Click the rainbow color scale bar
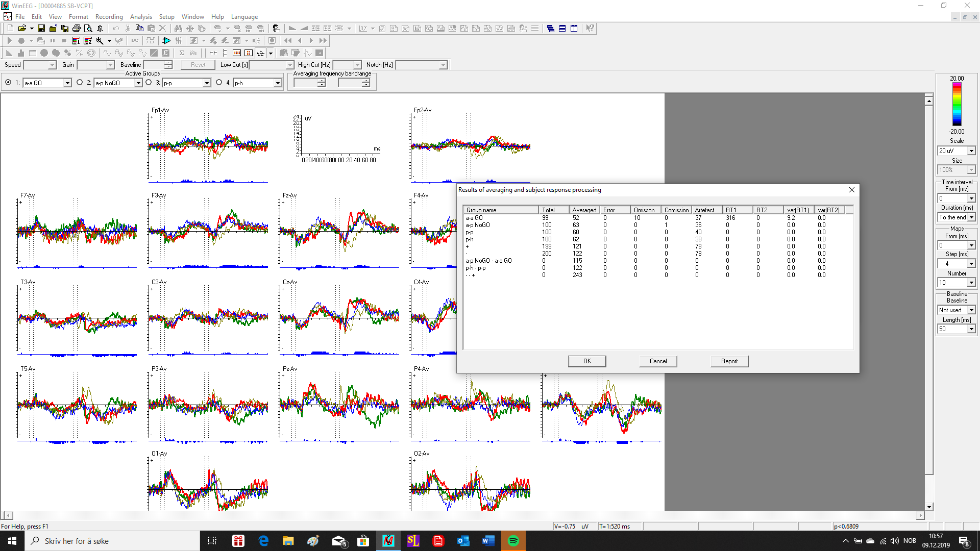The image size is (980, 551). [957, 105]
